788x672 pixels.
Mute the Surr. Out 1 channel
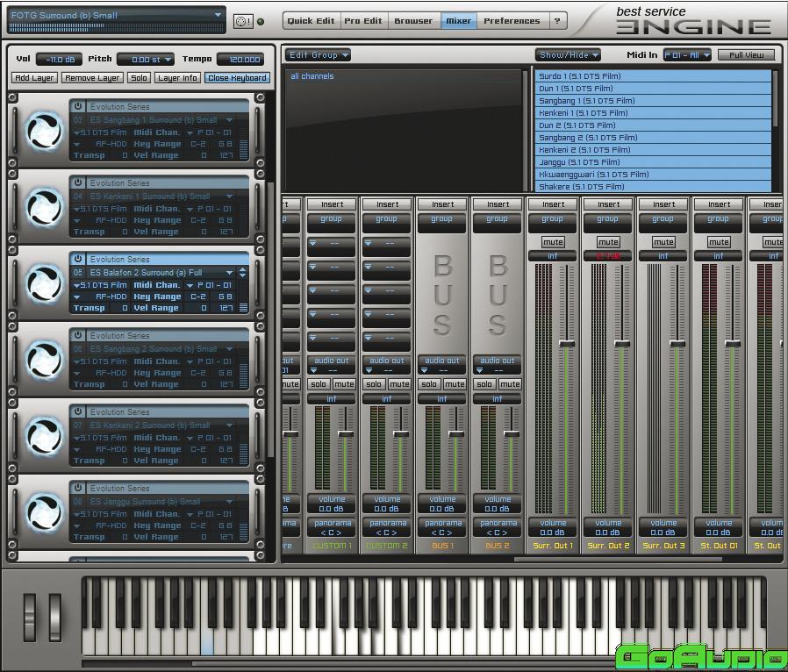[553, 242]
